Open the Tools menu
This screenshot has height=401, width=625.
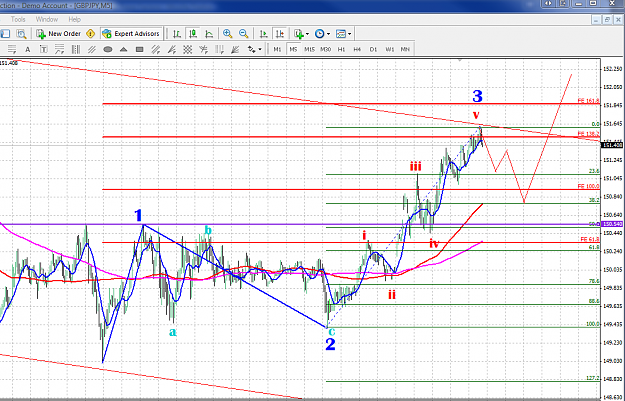pyautogui.click(x=18, y=20)
